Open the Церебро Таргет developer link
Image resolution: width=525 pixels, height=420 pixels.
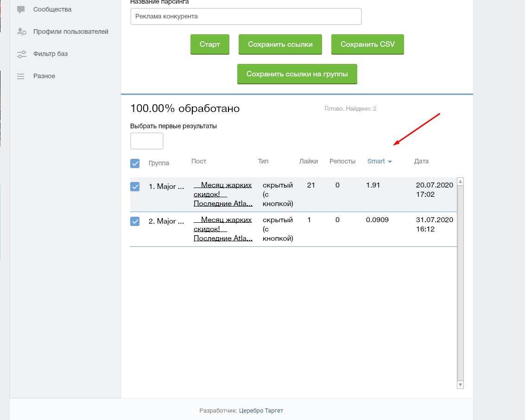261,410
